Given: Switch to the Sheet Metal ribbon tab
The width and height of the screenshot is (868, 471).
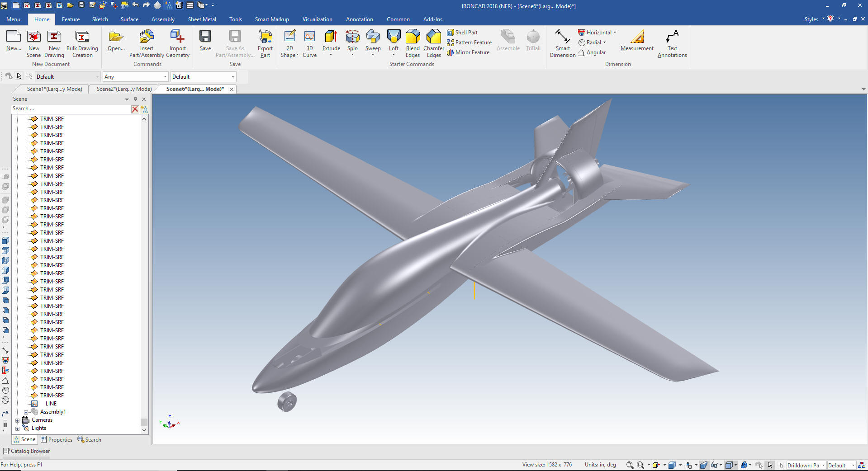Looking at the screenshot, I should (202, 19).
